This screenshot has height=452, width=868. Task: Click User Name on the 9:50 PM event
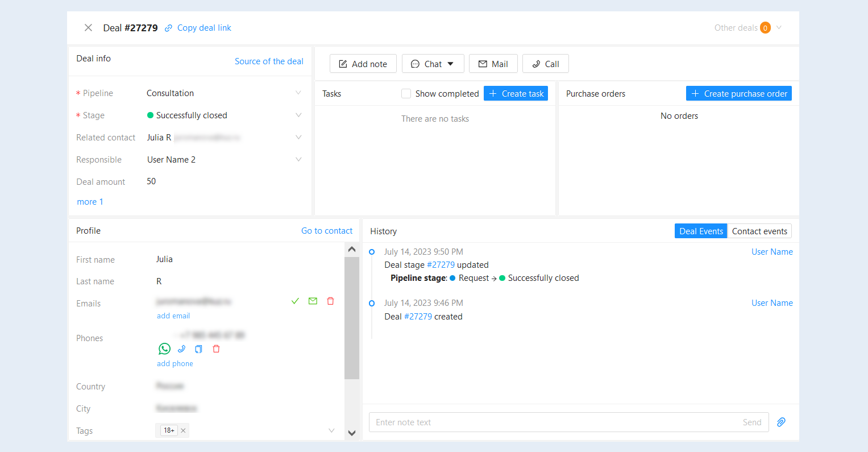[x=772, y=252]
